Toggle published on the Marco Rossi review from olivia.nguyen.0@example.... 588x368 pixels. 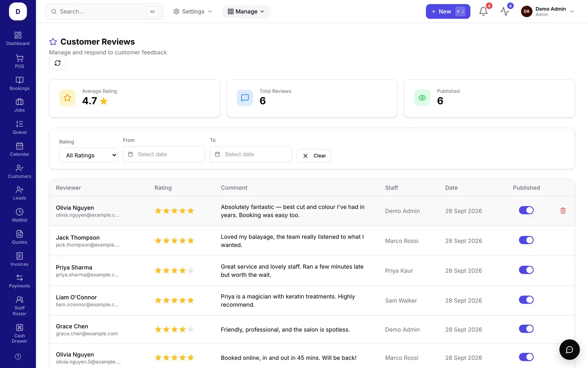526,357
